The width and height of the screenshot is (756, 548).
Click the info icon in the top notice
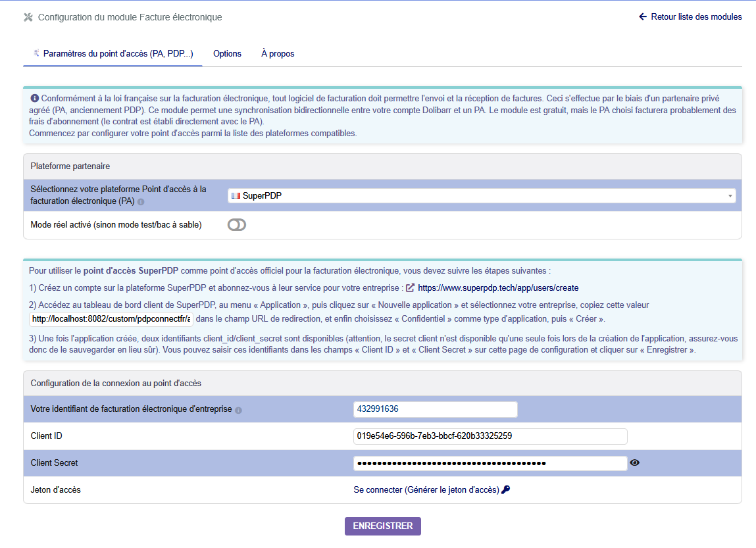tap(35, 98)
